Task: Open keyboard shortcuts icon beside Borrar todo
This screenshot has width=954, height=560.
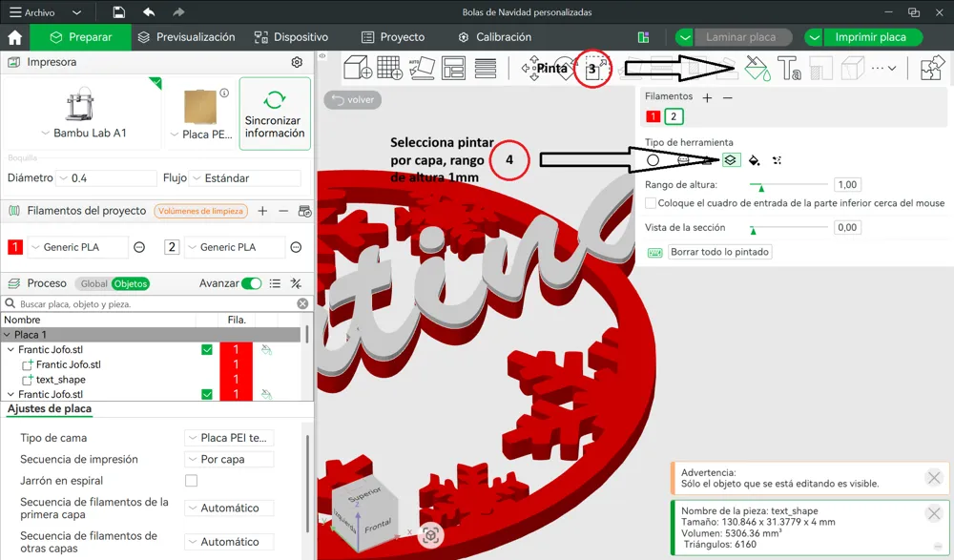Action: click(x=654, y=253)
